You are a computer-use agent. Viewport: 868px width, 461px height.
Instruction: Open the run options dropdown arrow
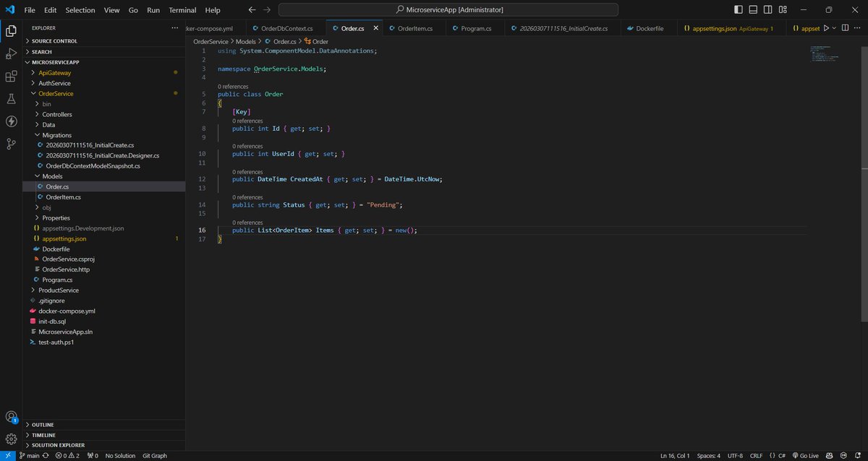pos(834,28)
